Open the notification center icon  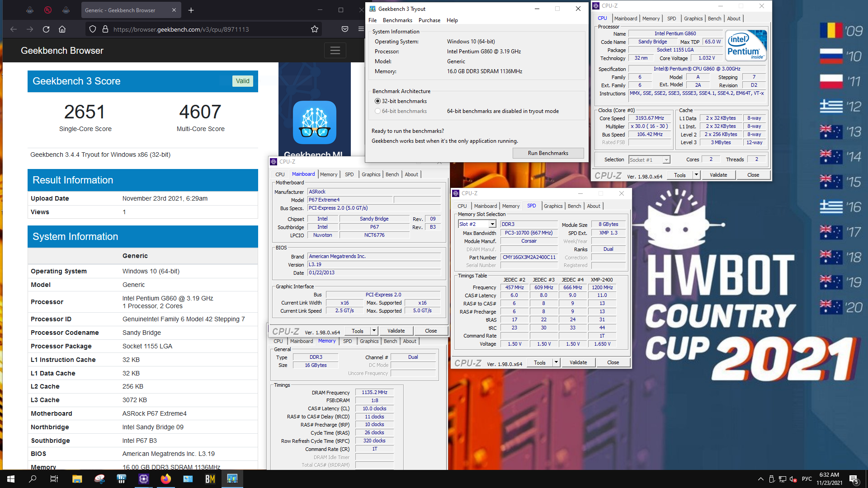pos(854,479)
